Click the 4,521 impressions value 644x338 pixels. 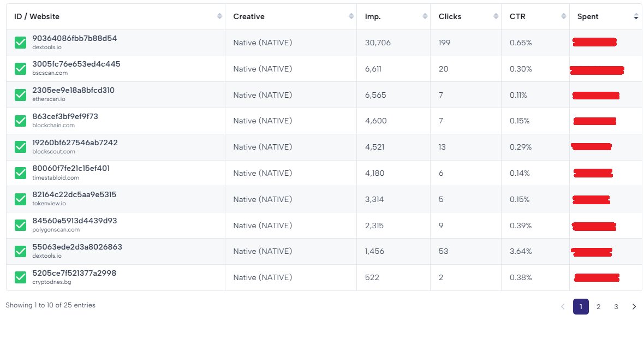(374, 147)
